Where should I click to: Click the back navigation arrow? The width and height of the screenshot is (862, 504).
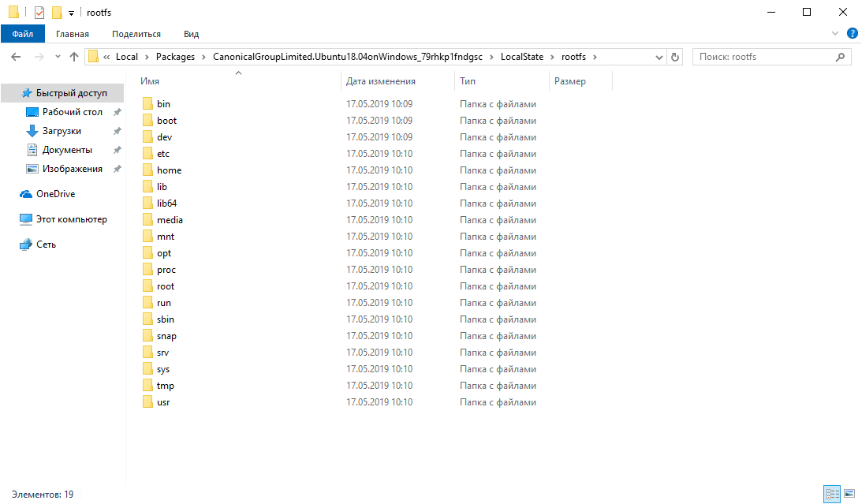pos(16,57)
